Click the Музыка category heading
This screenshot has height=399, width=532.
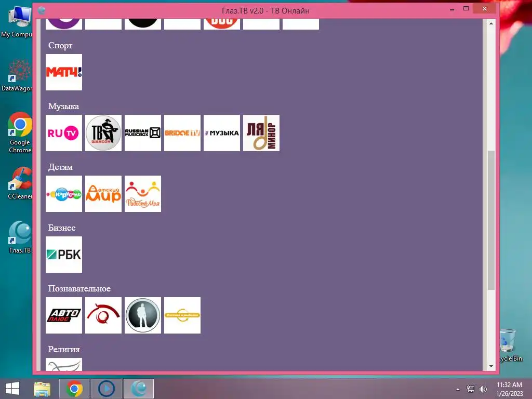pos(63,106)
